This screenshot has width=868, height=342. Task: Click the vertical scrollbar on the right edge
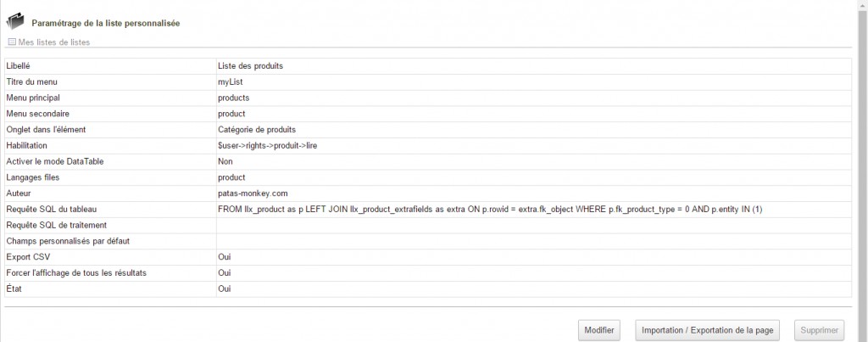tap(862, 170)
